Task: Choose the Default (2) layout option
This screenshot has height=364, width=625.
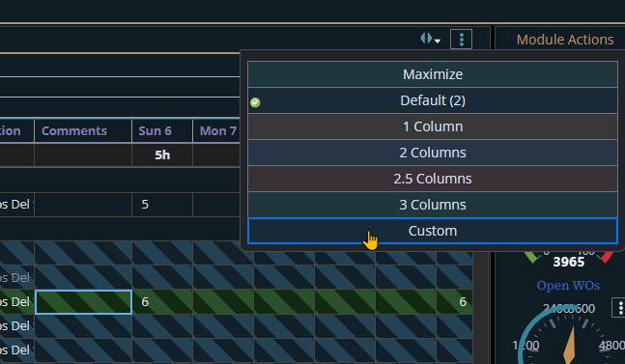Action: tap(433, 100)
